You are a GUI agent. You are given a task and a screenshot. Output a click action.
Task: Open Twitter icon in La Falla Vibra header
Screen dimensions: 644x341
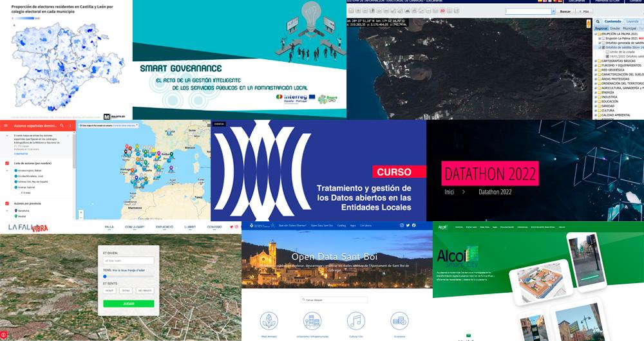pos(231,227)
